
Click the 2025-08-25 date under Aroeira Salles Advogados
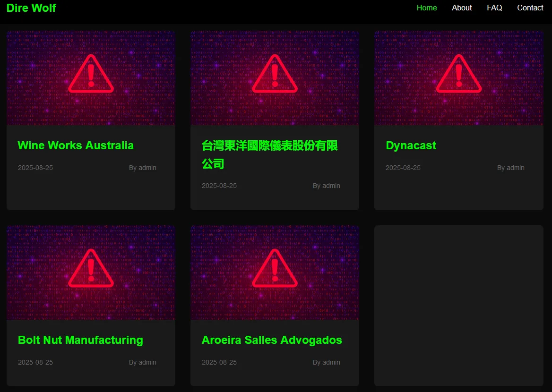(219, 362)
